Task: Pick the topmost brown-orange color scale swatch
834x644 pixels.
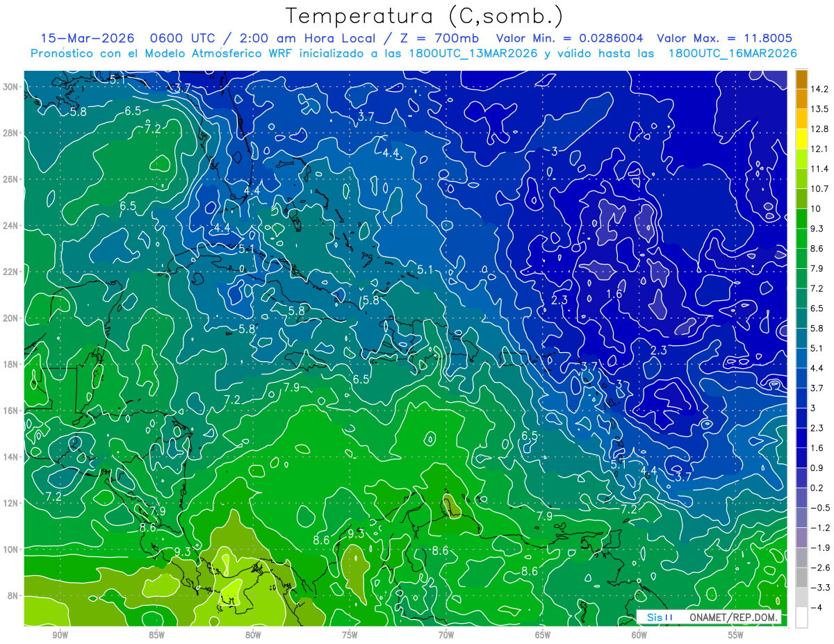Action: pos(801,79)
